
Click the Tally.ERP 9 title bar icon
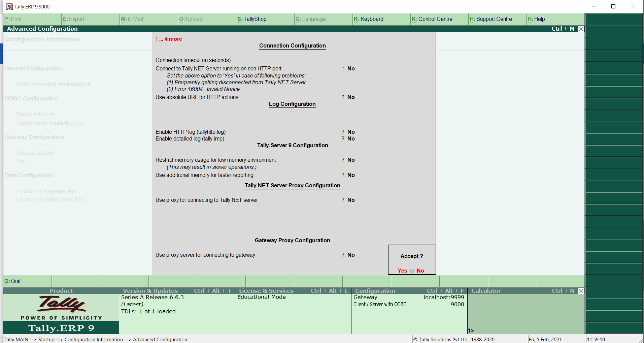point(9,6)
